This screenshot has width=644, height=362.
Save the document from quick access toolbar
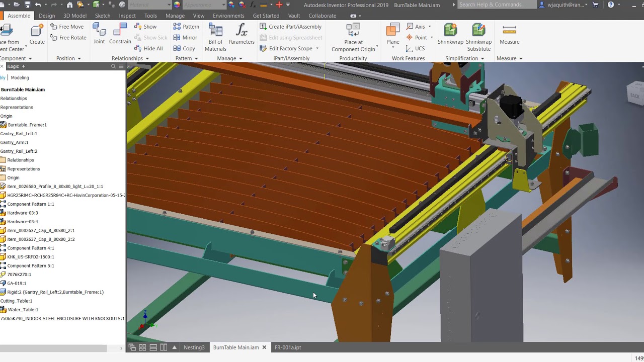[27, 5]
